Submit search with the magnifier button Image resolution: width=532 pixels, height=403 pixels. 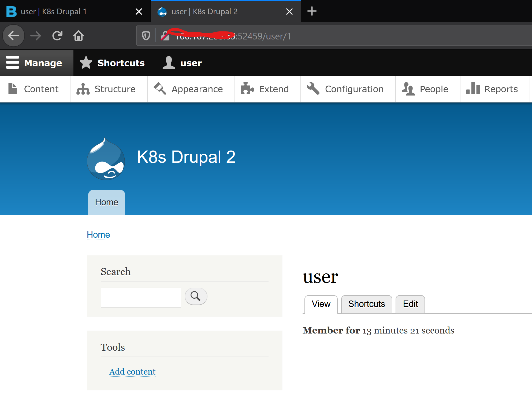tap(196, 296)
